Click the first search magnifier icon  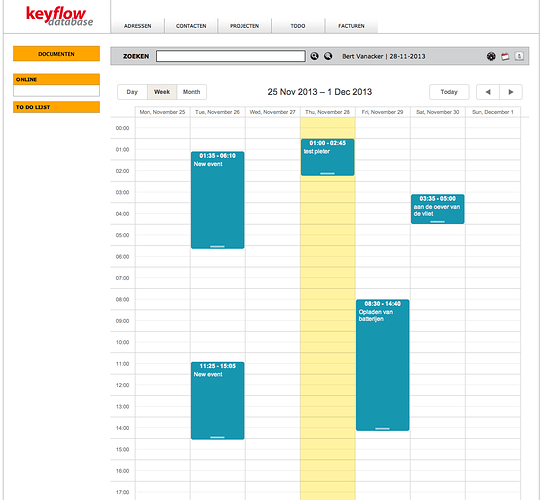(x=314, y=56)
